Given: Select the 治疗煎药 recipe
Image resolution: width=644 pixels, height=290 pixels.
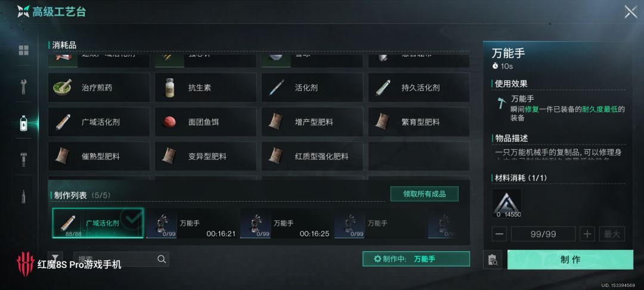Looking at the screenshot, I should pos(99,88).
